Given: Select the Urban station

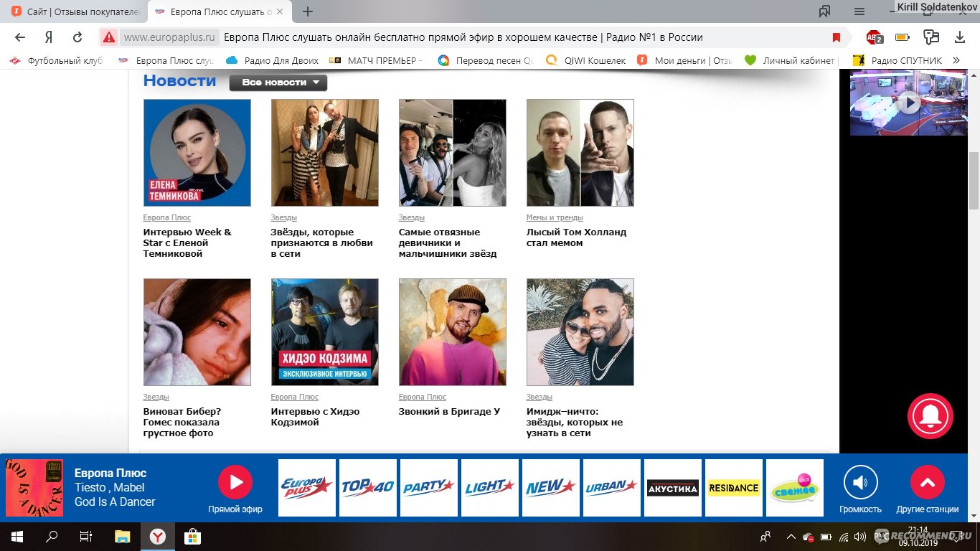Looking at the screenshot, I should 611,488.
